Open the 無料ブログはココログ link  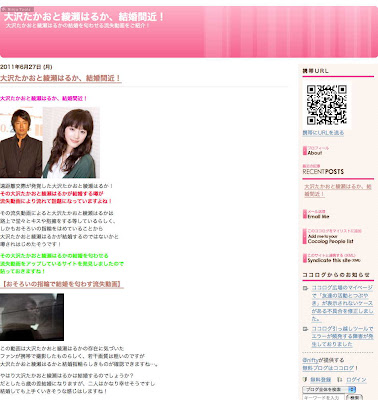pyautogui.click(x=328, y=368)
